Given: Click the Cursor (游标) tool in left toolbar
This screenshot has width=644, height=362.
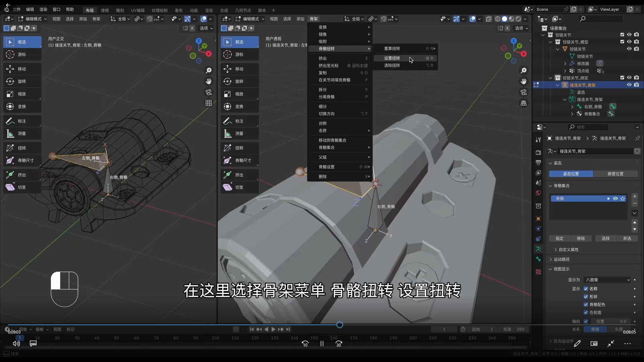Looking at the screenshot, I should coord(21,54).
